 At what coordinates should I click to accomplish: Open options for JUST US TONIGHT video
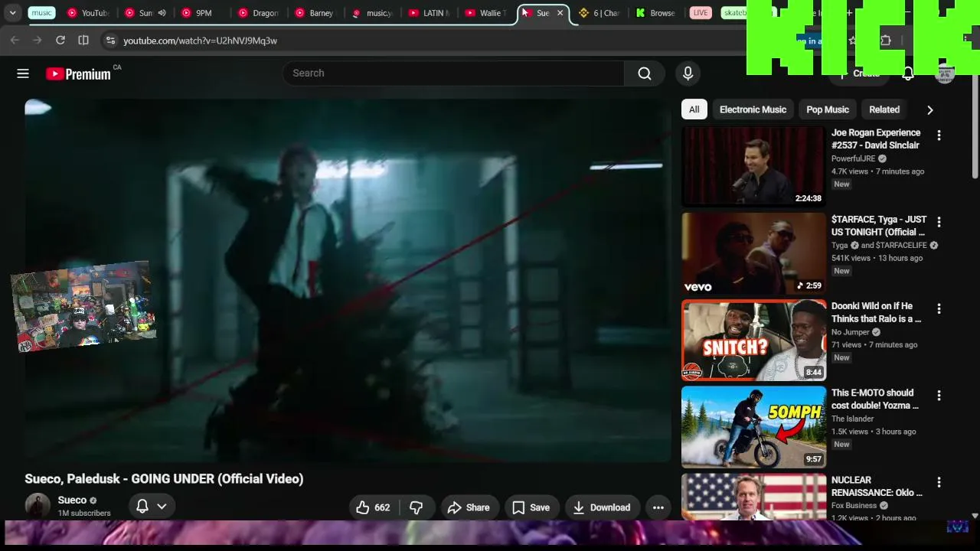tap(939, 222)
